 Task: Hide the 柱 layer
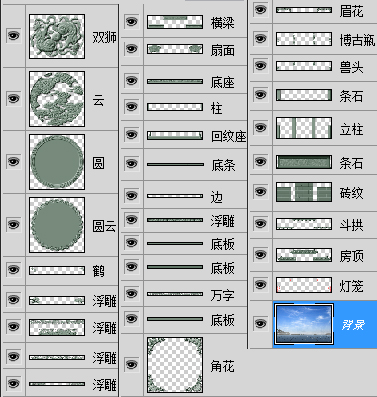tap(132, 107)
